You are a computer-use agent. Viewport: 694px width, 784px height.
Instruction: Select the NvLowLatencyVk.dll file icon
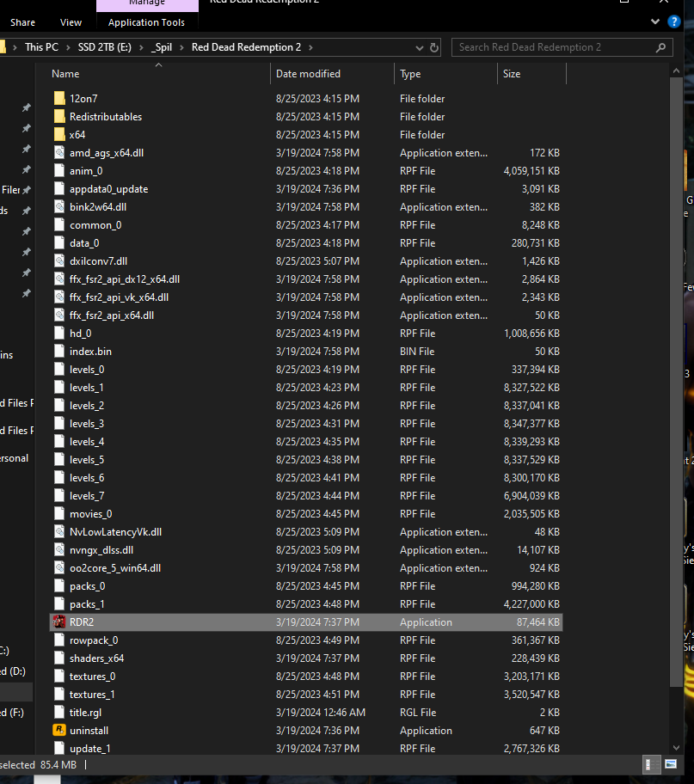[59, 532]
